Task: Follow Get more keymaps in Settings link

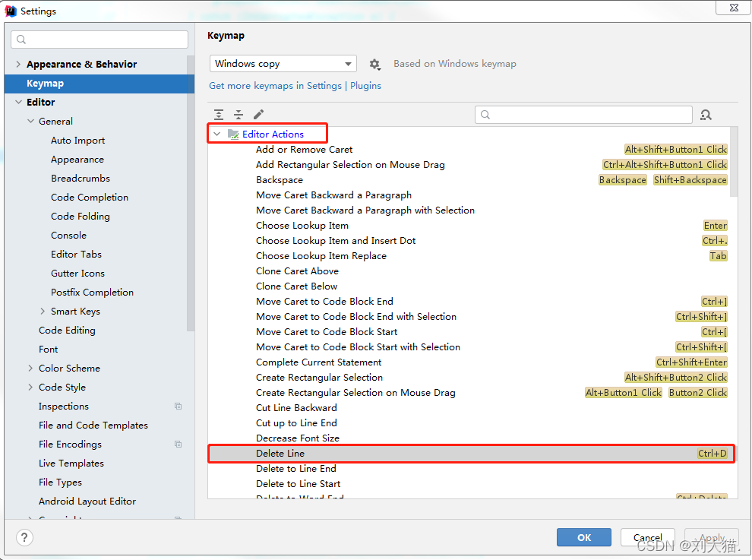Action: coord(275,86)
